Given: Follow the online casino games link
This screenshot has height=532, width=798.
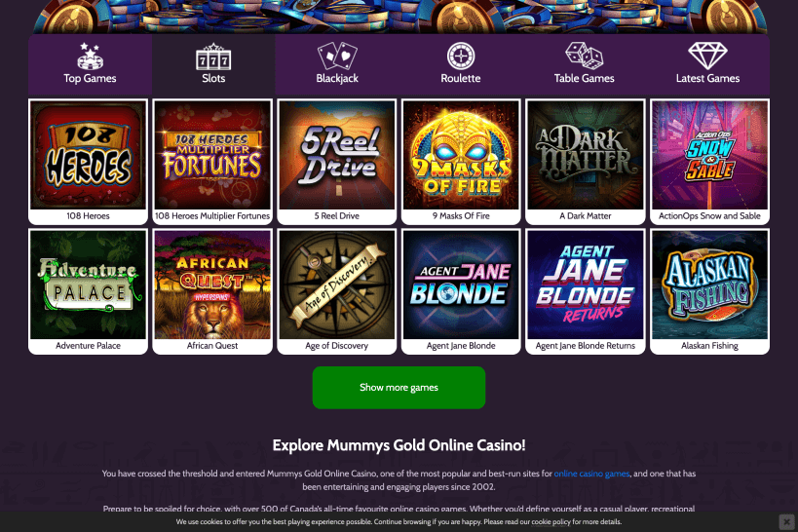Looking at the screenshot, I should 591,474.
